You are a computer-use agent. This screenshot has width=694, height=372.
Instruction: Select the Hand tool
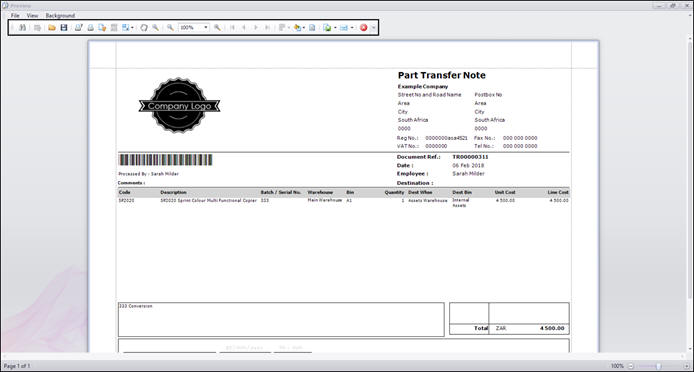(x=144, y=27)
